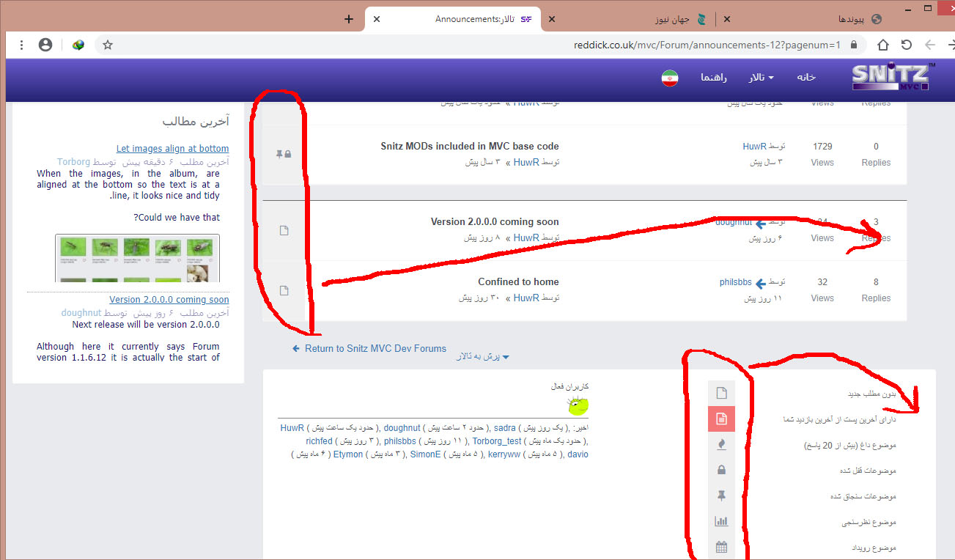Click Return to Snitz MVC Dev Forums link

(x=375, y=349)
